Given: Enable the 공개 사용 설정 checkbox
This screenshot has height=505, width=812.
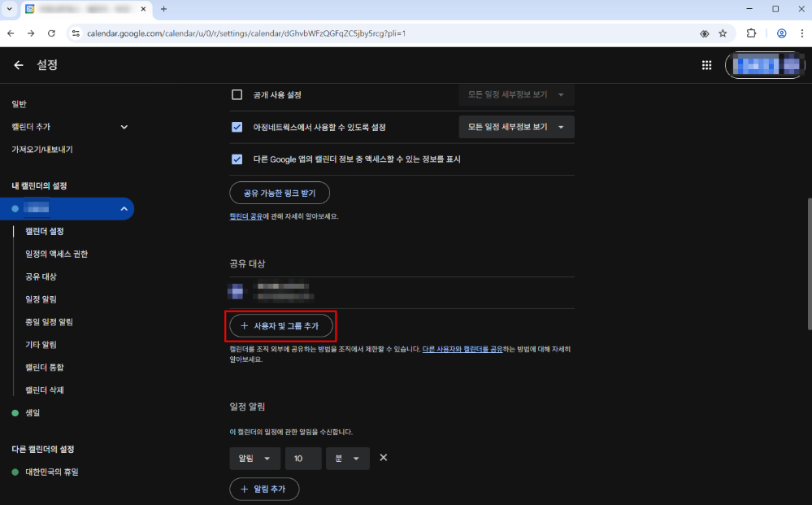Looking at the screenshot, I should coord(237,95).
